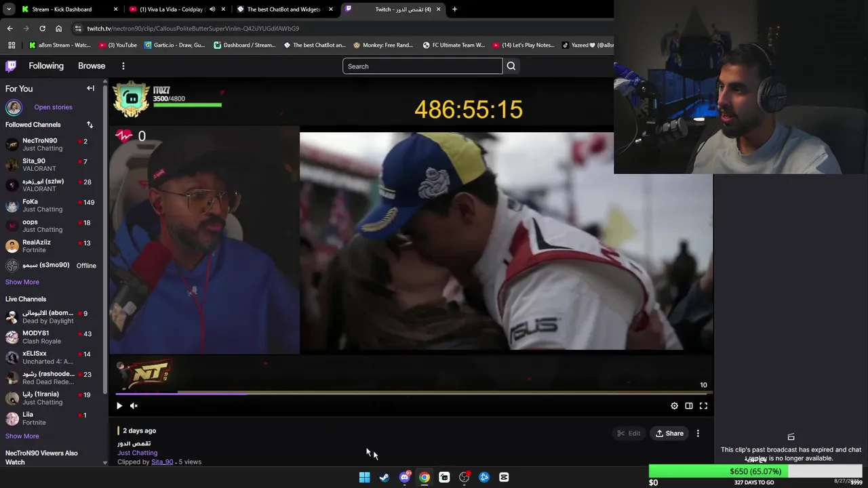Click the Browse tab

[92, 66]
